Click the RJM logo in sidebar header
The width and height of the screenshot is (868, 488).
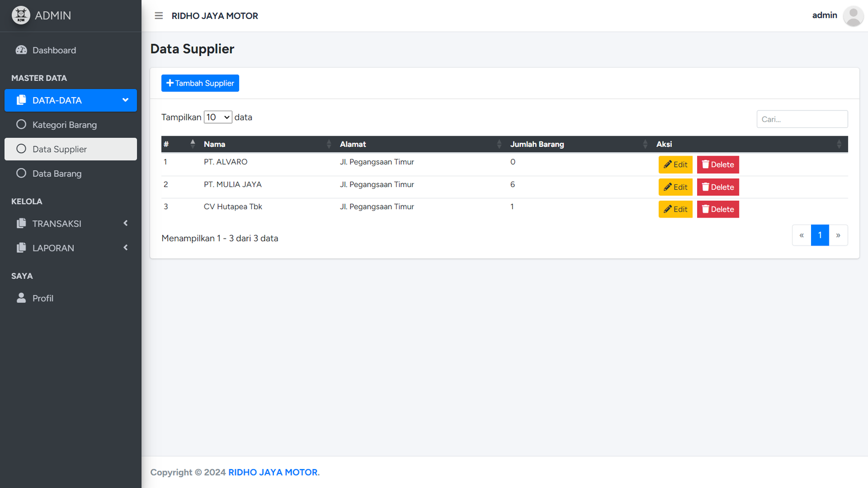[21, 15]
